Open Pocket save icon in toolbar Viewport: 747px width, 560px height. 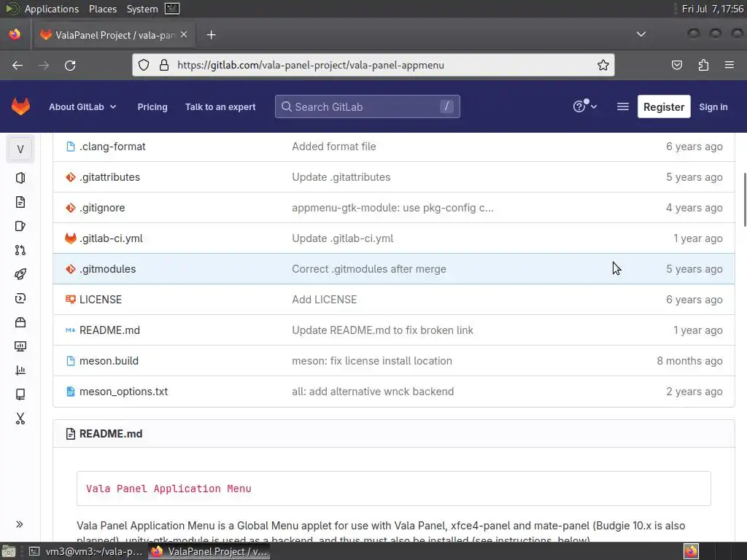676,65
